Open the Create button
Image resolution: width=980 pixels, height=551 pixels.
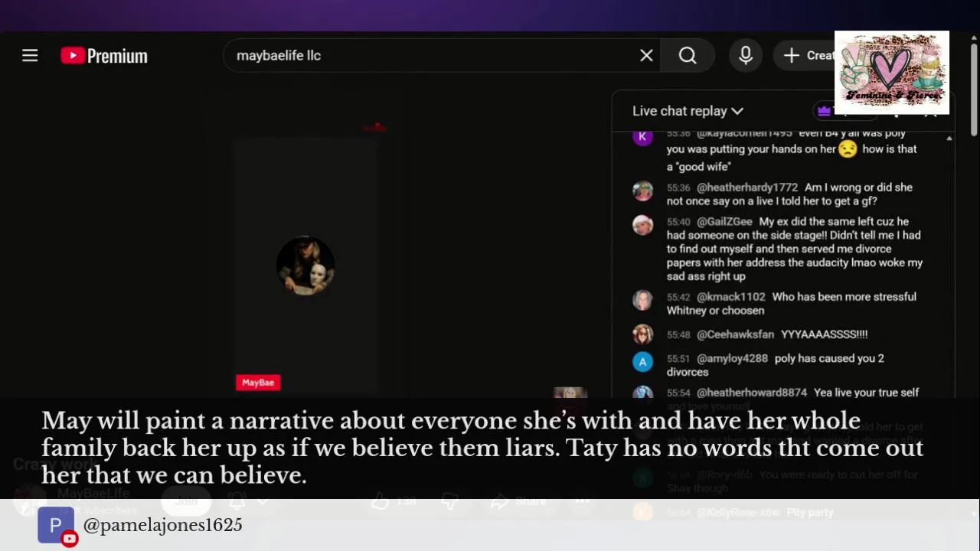[809, 56]
